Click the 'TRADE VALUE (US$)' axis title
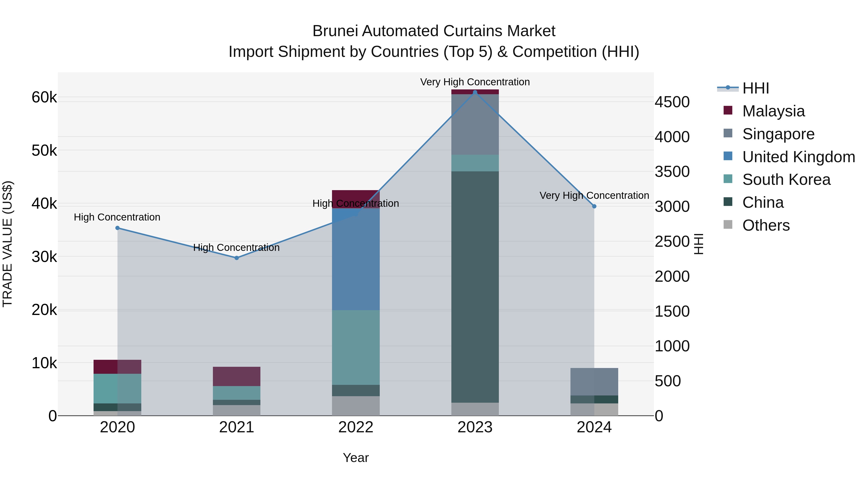The height and width of the screenshot is (488, 868). pos(7,244)
